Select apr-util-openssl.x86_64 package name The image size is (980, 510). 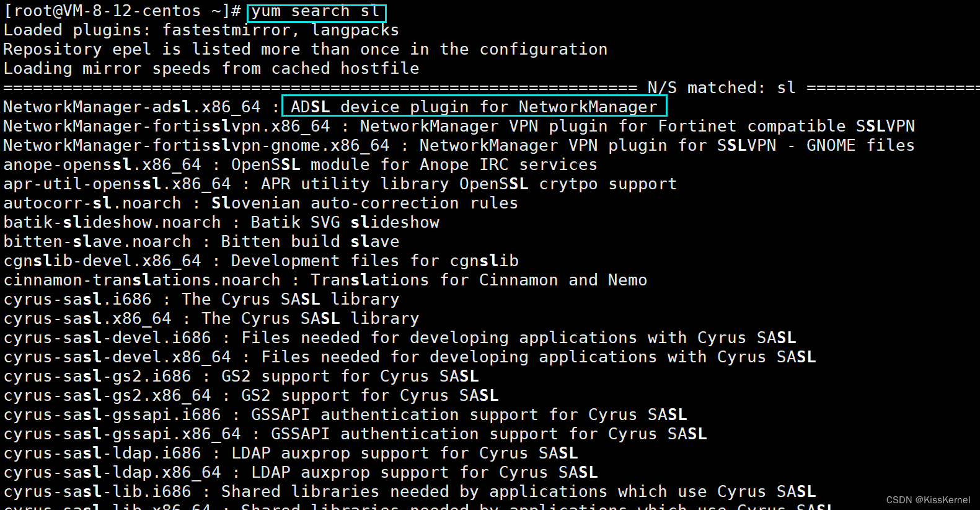[117, 184]
